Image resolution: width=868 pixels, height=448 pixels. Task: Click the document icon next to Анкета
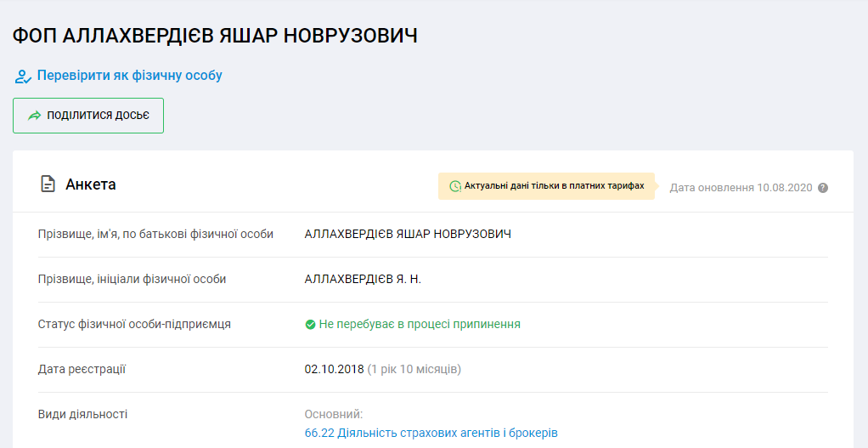coord(48,184)
